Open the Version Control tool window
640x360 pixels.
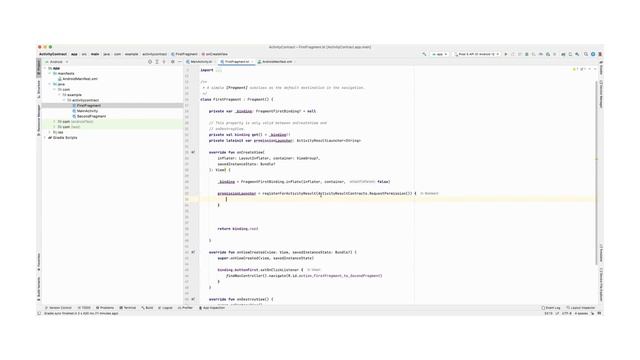click(58, 308)
